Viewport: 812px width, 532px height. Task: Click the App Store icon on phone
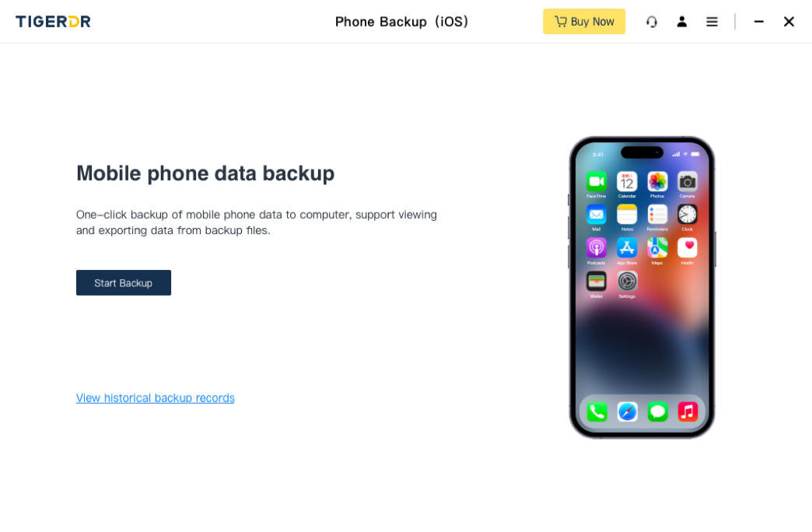point(627,248)
